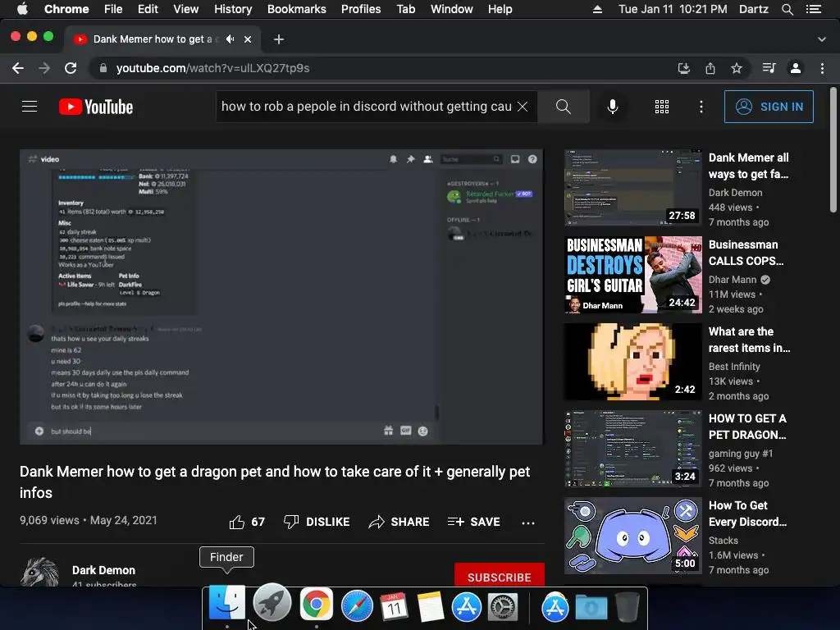Viewport: 840px width, 630px height.
Task: Expand the tab search chevron
Action: pos(822,39)
